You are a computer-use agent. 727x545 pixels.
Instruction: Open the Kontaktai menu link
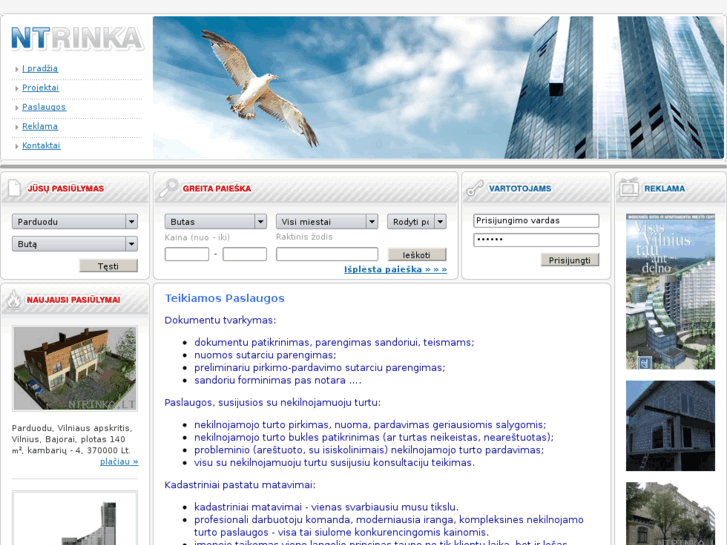pyautogui.click(x=41, y=145)
